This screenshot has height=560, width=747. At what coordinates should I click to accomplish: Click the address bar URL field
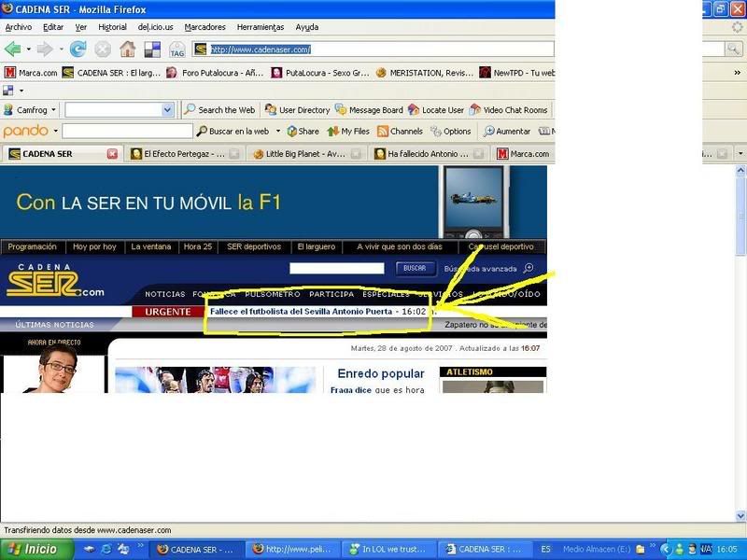coord(373,49)
